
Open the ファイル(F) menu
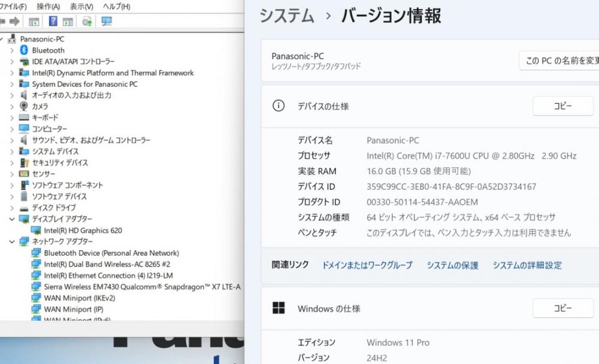(13, 7)
